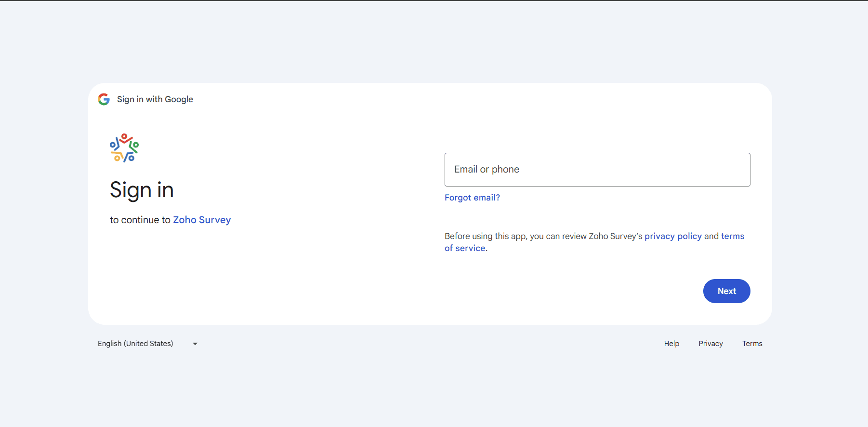The height and width of the screenshot is (427, 868).
Task: Click the language dropdown arrow caret
Action: (195, 344)
